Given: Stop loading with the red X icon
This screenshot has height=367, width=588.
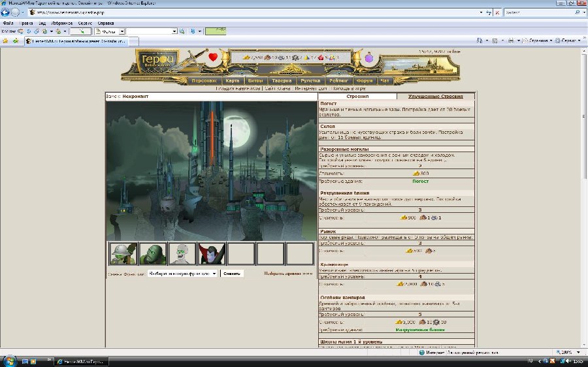Looking at the screenshot, I should (497, 12).
